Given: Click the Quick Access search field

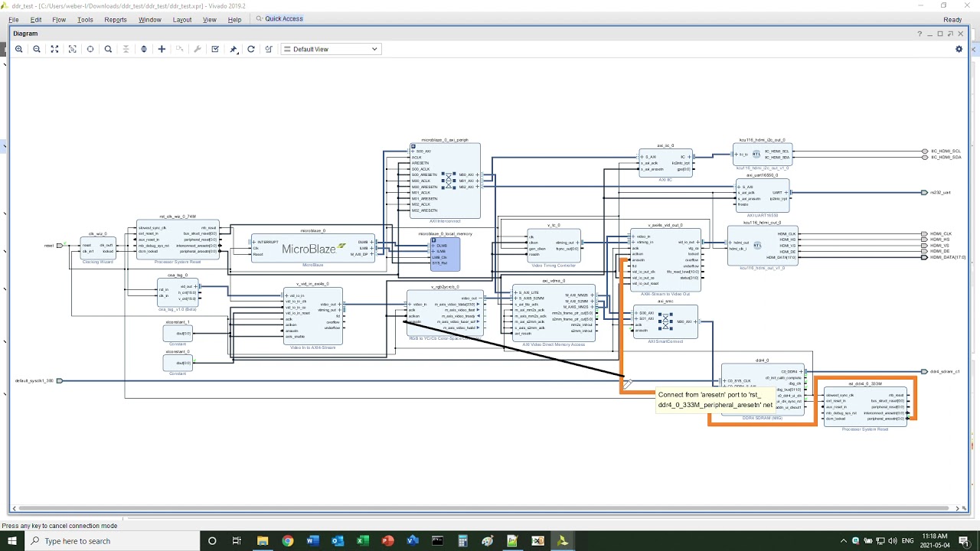Looking at the screenshot, I should pos(284,19).
